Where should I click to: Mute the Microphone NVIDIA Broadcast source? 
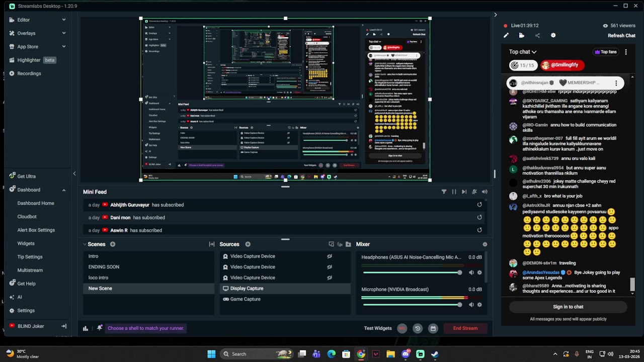[x=471, y=305]
